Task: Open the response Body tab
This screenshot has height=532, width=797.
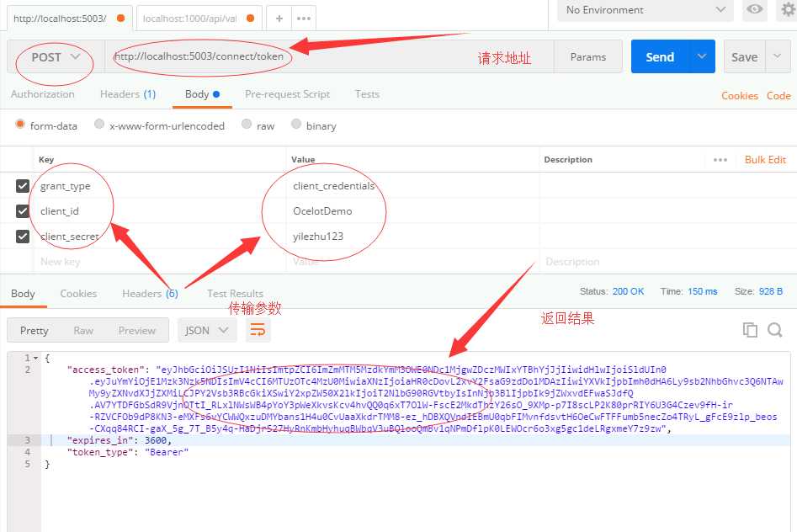Action: [x=23, y=294]
